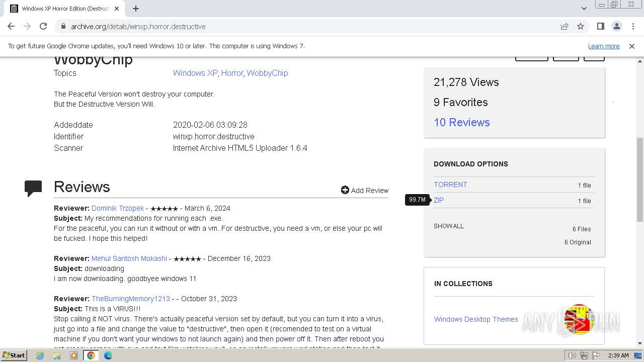Open the Windows Start menu

point(14,355)
